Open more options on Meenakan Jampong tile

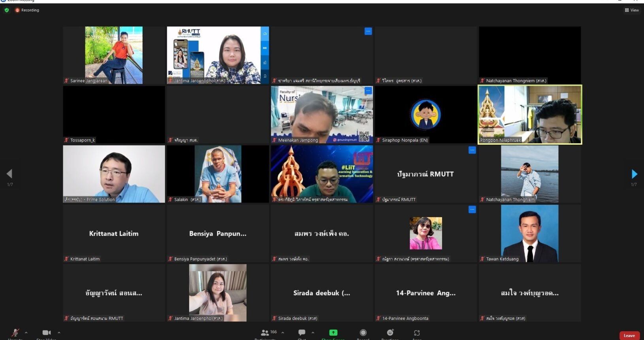pyautogui.click(x=368, y=91)
